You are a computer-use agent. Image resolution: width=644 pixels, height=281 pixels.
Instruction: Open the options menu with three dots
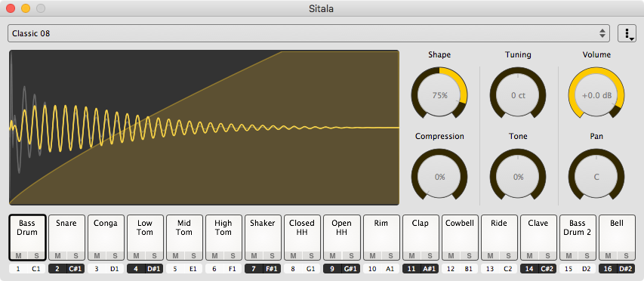627,33
